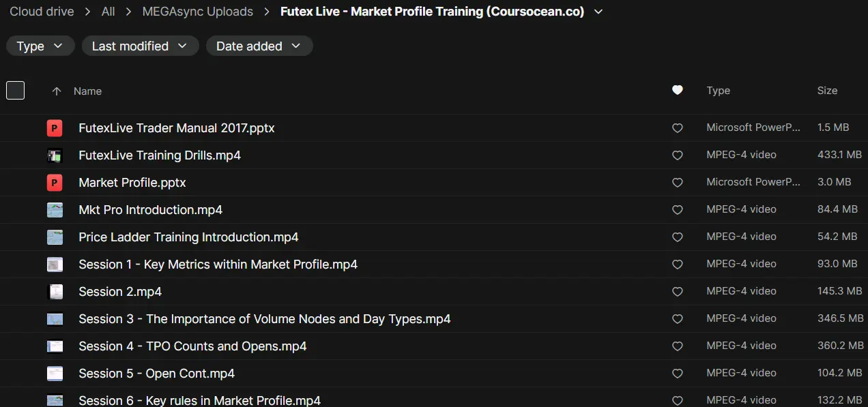The height and width of the screenshot is (407, 868).
Task: Open MEGAsync Uploads in the breadcrumb
Action: 198,12
